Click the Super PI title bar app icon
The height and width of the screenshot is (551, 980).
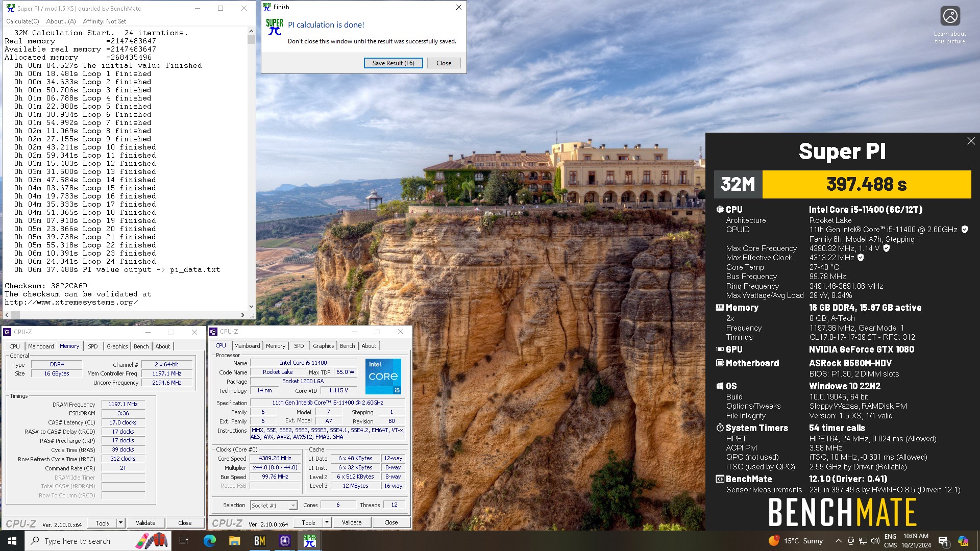point(10,8)
